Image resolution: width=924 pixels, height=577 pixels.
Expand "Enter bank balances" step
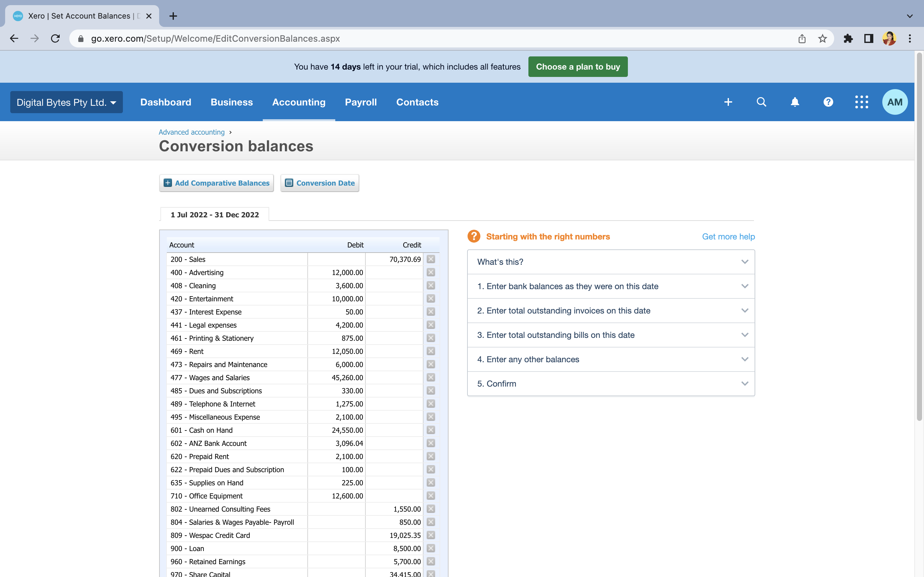pos(611,286)
